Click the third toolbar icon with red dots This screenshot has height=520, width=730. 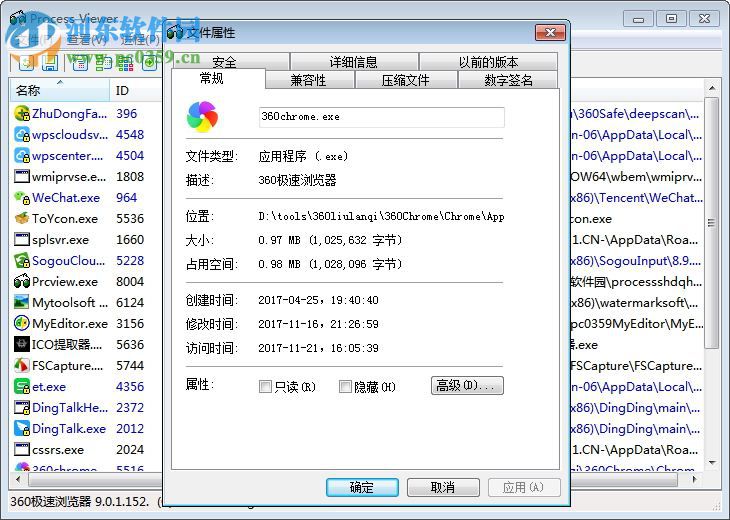pyautogui.click(x=81, y=62)
